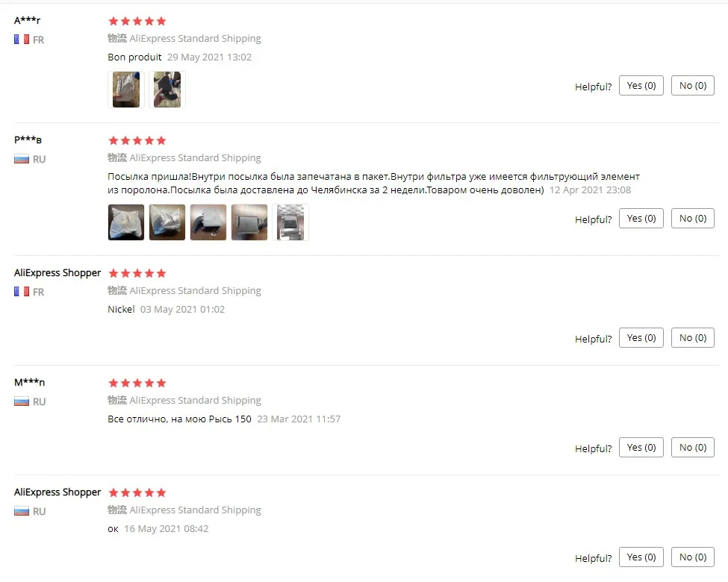
Task: Vote Yes on the 'Nickel' review
Action: click(641, 337)
